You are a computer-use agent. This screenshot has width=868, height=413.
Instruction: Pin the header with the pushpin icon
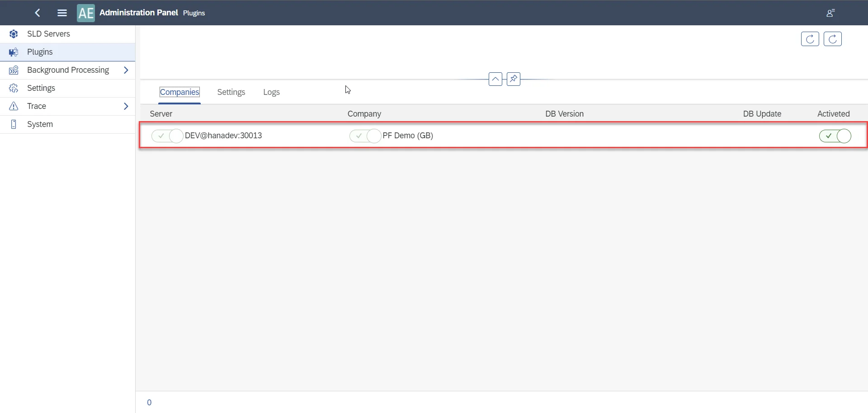point(514,79)
